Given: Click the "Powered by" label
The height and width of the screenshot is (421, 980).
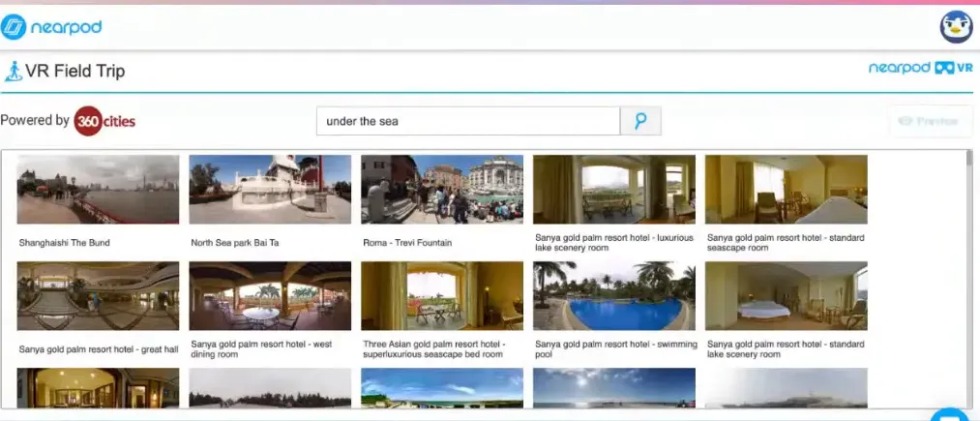Looking at the screenshot, I should coord(35,120).
